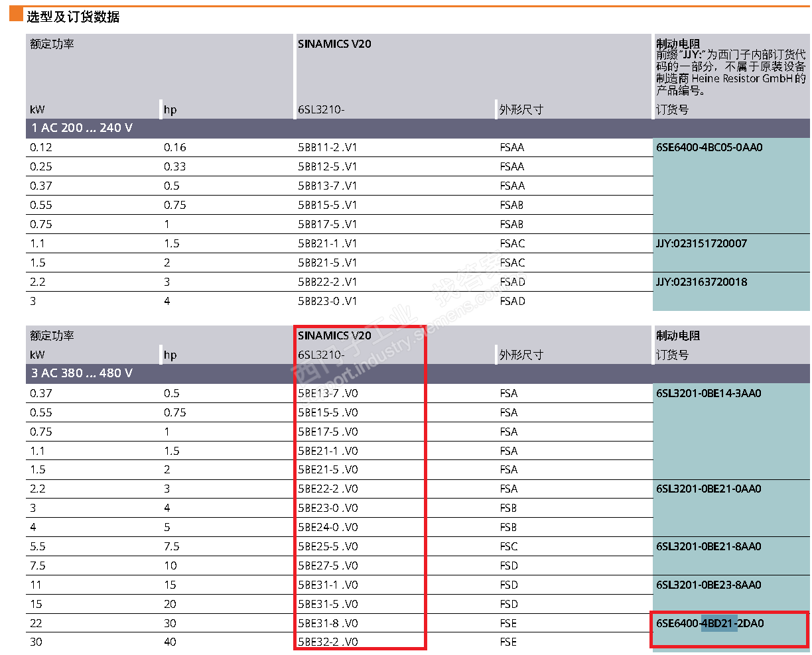Click the 0.12 kW value
Viewport: 812px width, 655px height.
click(x=41, y=147)
